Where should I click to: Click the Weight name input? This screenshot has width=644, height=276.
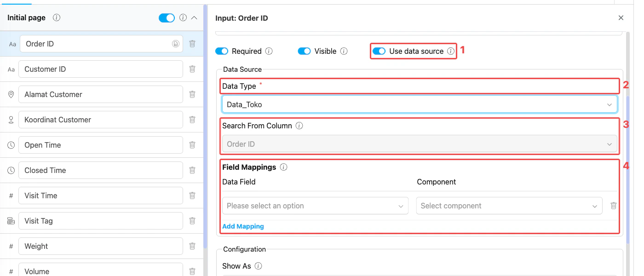pyautogui.click(x=101, y=246)
